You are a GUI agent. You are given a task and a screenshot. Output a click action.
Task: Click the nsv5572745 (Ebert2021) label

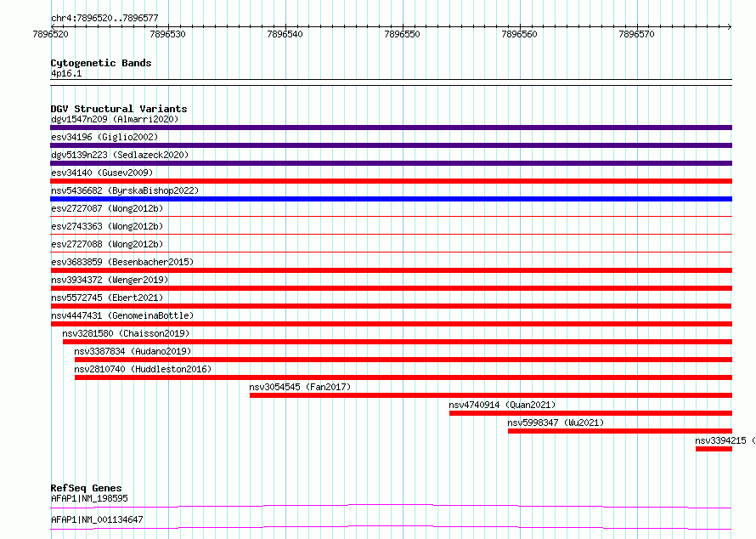pos(107,298)
